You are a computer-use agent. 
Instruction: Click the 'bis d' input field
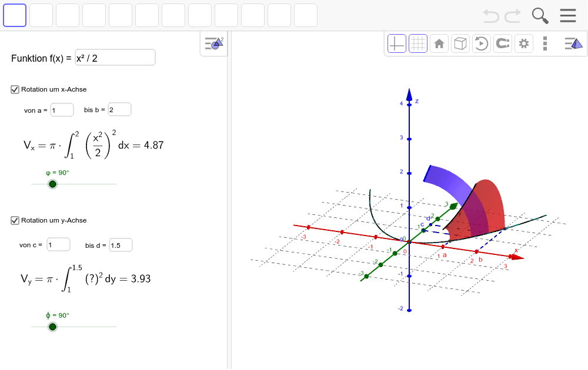tap(121, 245)
